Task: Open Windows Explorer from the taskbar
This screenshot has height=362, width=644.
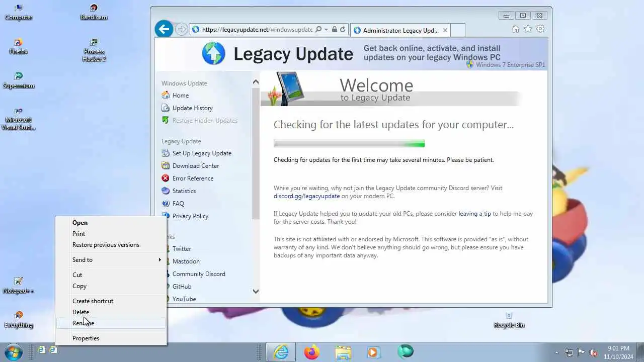Action: 343,352
